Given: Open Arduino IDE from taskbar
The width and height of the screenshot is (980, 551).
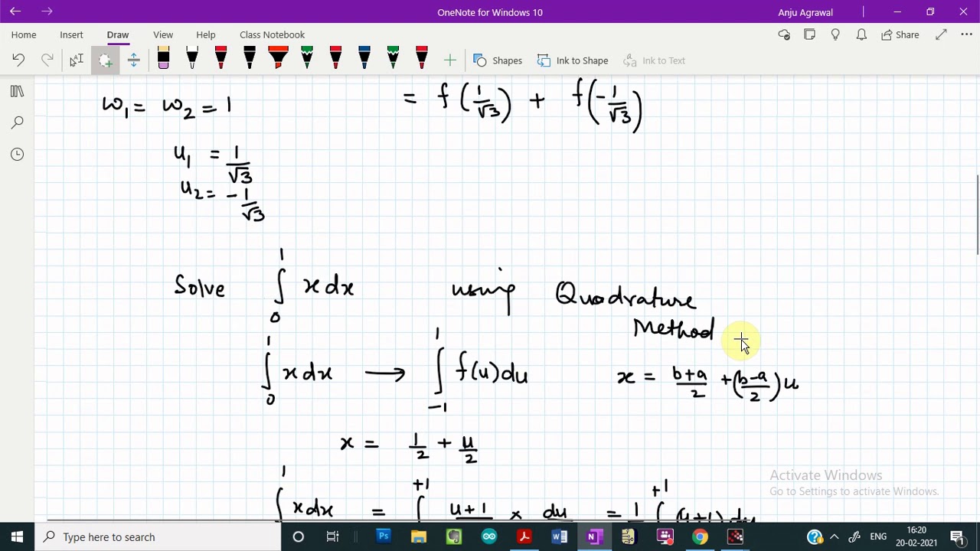Looking at the screenshot, I should point(489,536).
